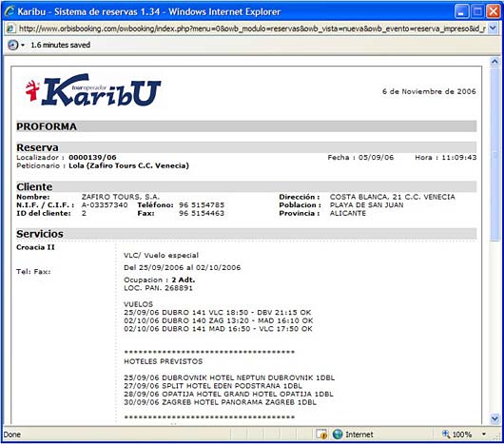Click the fax number 96 5154463

pyautogui.click(x=202, y=213)
